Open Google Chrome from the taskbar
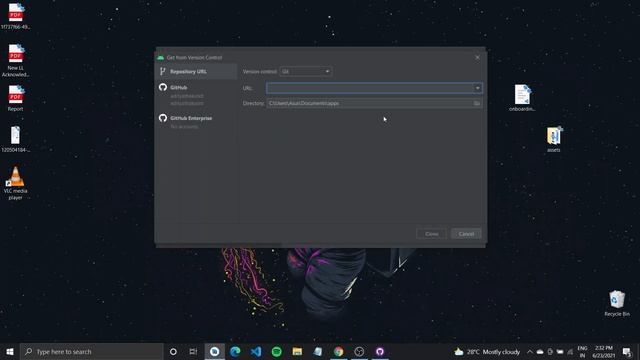 click(x=338, y=351)
